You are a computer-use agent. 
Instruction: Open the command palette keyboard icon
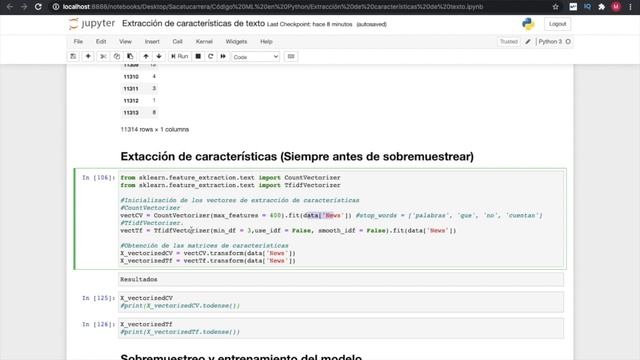coord(291,56)
